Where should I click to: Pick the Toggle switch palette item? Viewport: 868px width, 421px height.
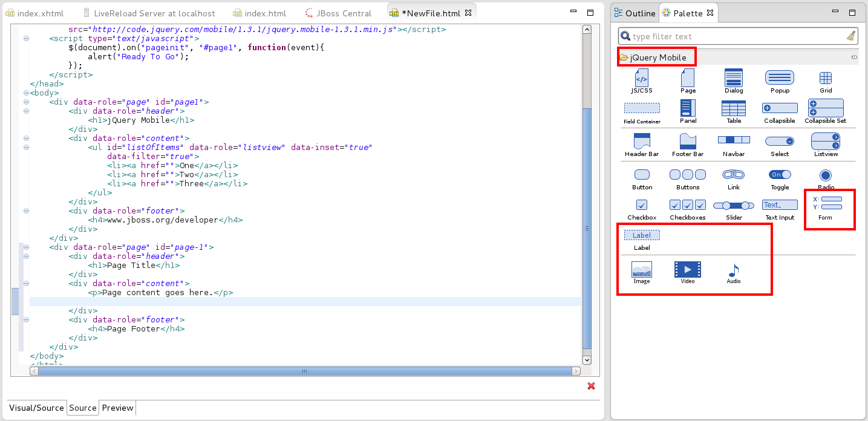coord(779,175)
